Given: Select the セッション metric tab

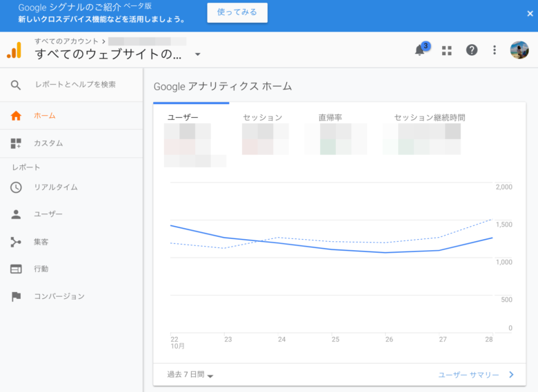Looking at the screenshot, I should [263, 118].
